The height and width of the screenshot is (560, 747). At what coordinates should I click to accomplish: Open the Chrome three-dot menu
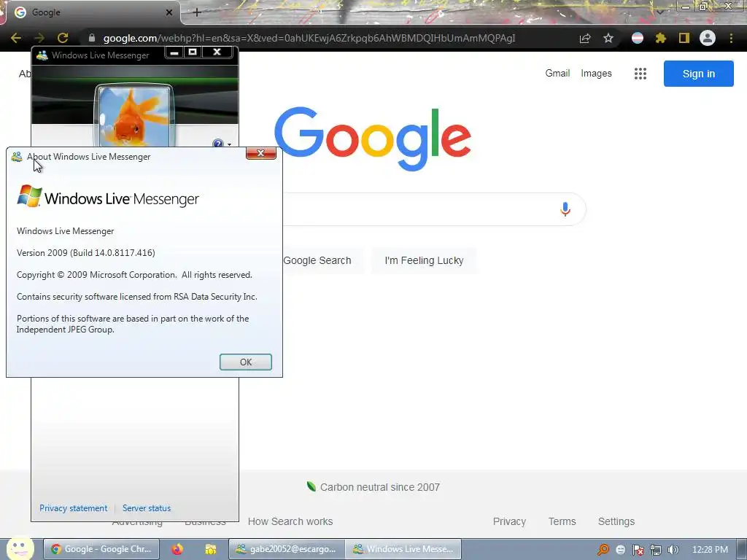point(731,38)
